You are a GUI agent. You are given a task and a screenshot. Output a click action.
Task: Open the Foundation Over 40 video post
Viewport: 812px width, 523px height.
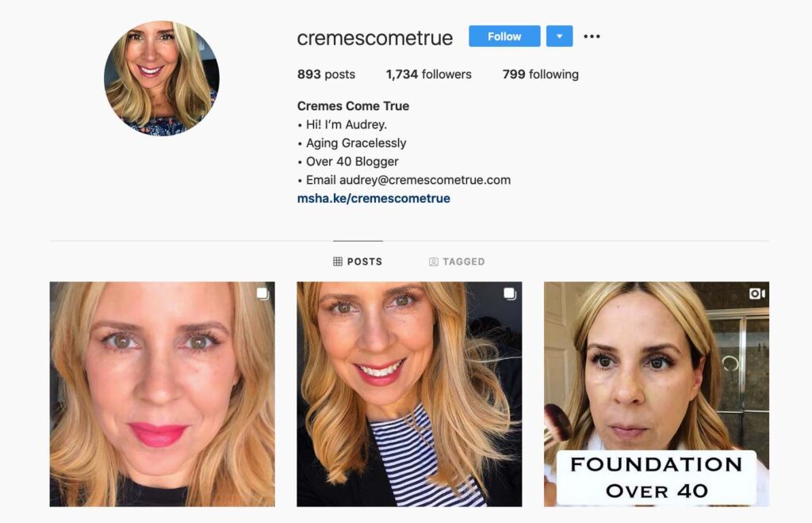click(x=656, y=394)
